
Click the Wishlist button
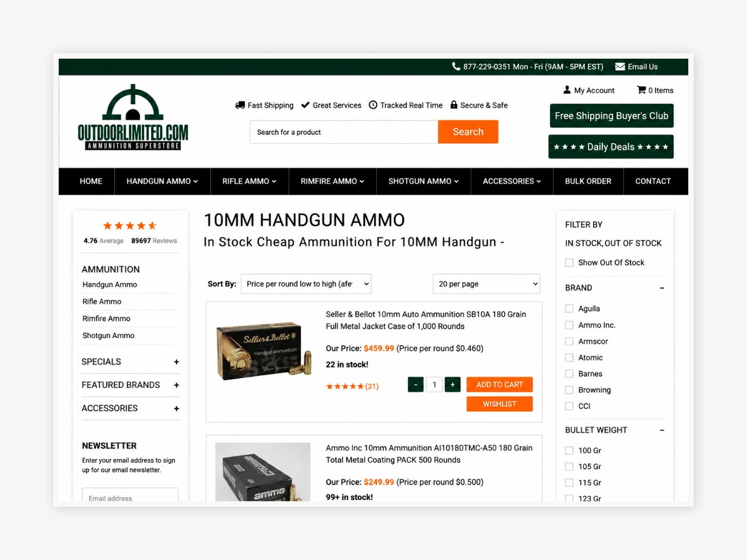pyautogui.click(x=499, y=404)
